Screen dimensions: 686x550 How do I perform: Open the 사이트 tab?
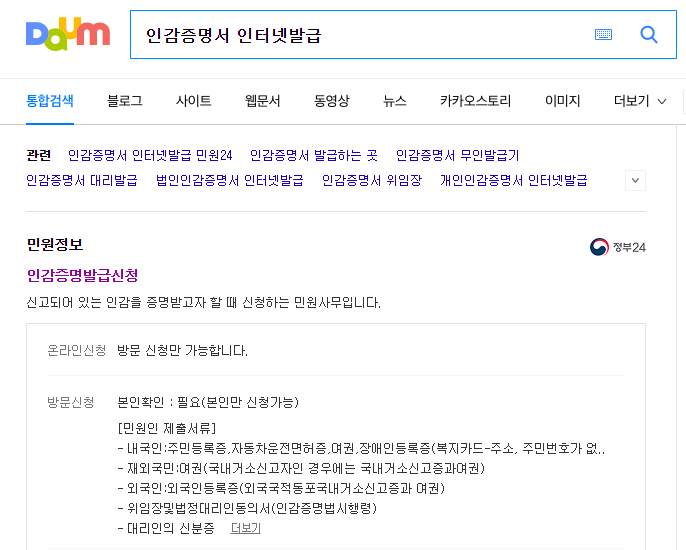click(193, 101)
